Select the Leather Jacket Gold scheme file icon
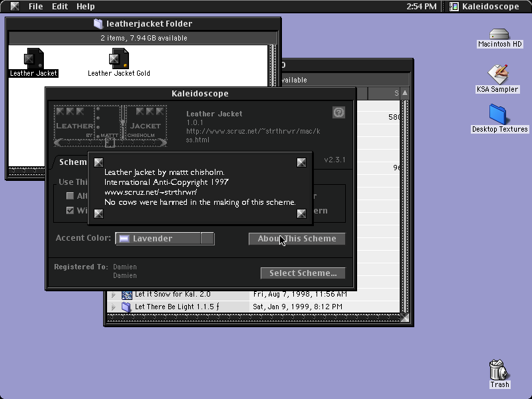Viewport: 532px width, 399px height. click(119, 59)
